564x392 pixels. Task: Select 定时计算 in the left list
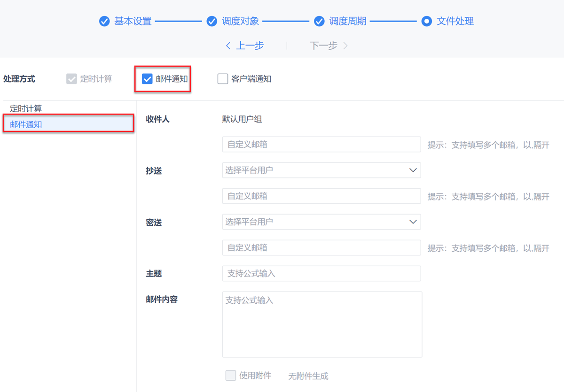click(x=26, y=109)
